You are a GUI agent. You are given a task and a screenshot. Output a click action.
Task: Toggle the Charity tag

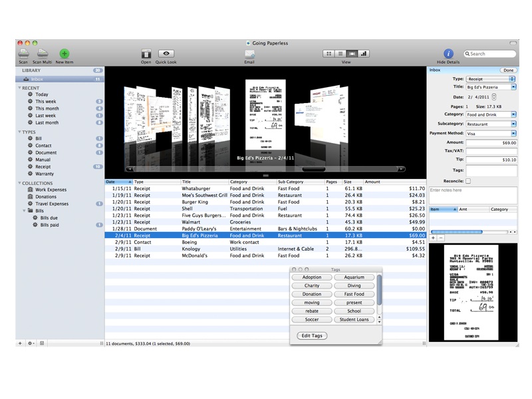tap(311, 286)
